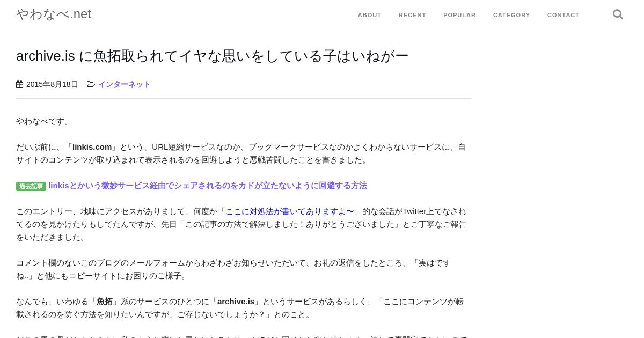The width and height of the screenshot is (644, 338).
Task: Click the bold linkis.com text
Action: tap(92, 147)
